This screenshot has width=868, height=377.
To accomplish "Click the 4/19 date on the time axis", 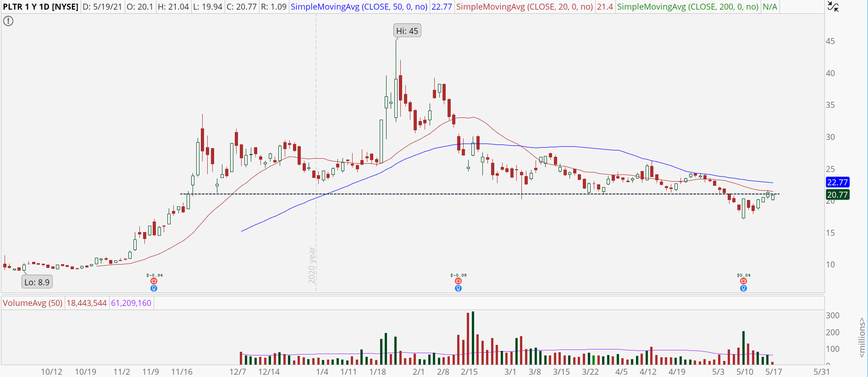I will (677, 371).
